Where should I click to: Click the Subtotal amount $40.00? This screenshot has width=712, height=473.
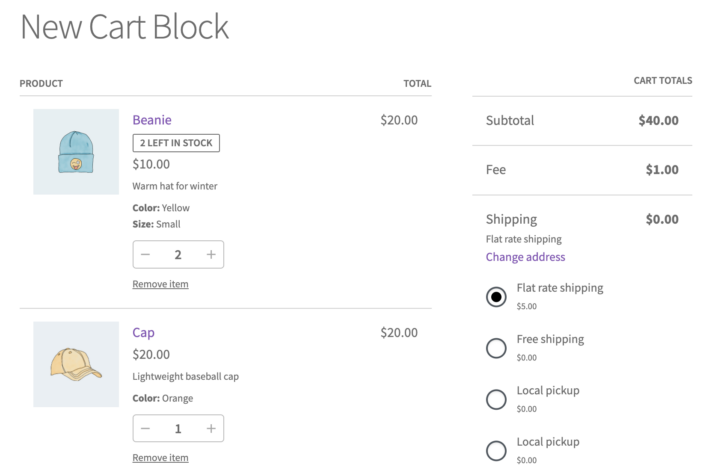(658, 120)
